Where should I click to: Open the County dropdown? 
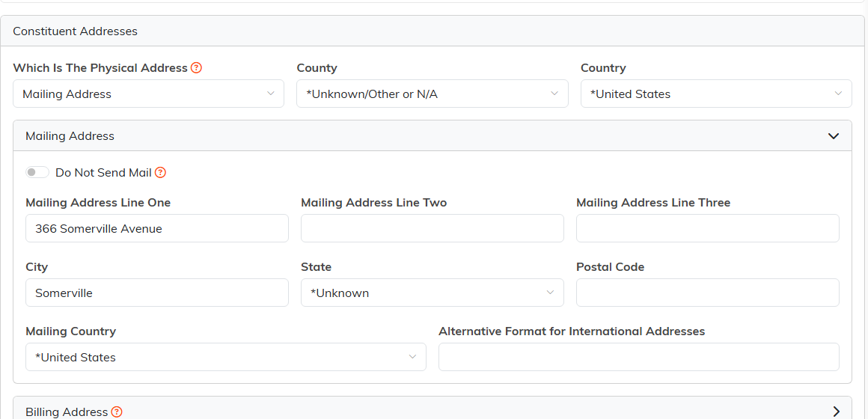tap(433, 94)
